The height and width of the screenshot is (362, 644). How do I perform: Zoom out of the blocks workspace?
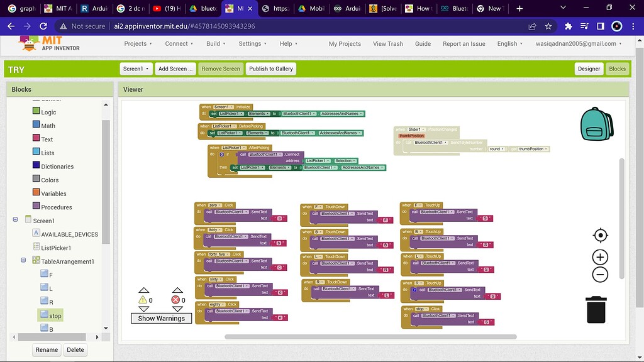click(x=599, y=274)
